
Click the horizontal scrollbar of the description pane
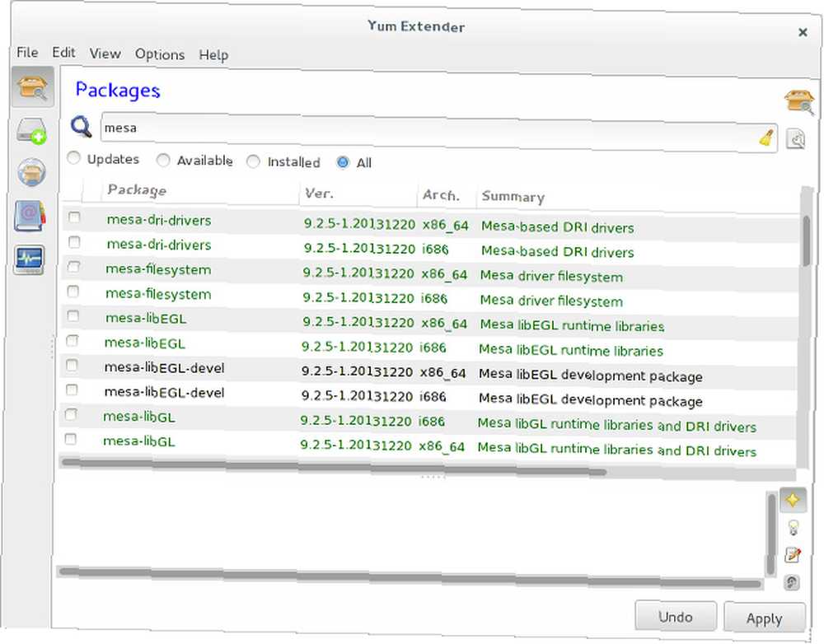point(410,576)
